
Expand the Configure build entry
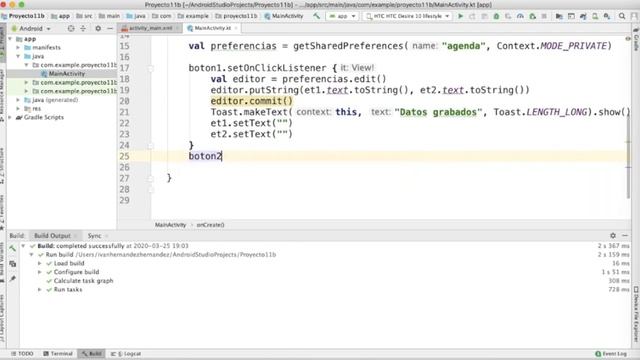coord(40,272)
